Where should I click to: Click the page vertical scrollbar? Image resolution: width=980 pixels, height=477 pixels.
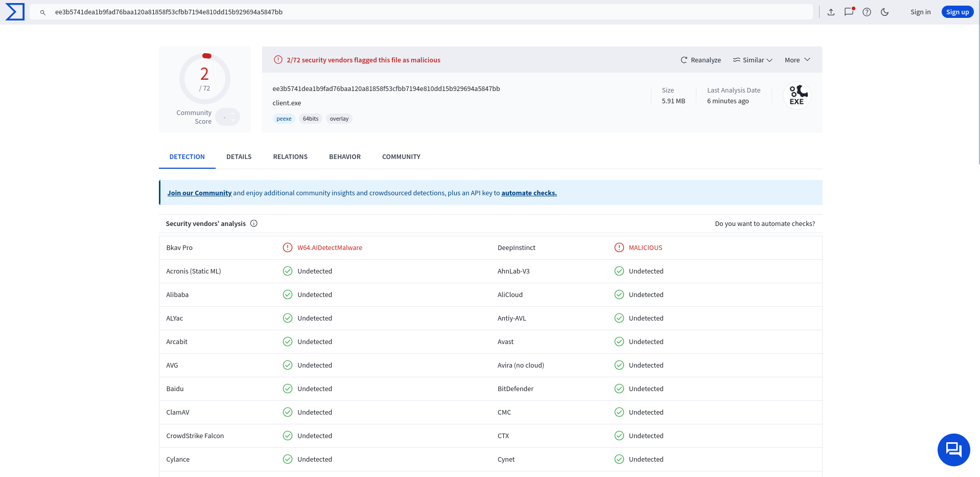[978, 82]
